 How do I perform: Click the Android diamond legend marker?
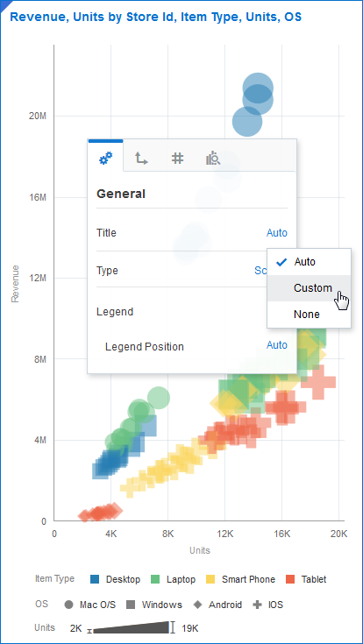(198, 605)
